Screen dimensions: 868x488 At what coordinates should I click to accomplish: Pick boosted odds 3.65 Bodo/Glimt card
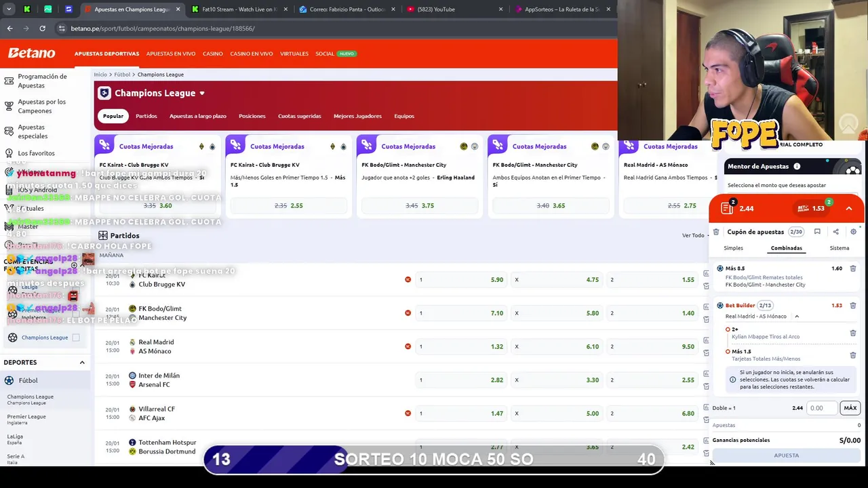pyautogui.click(x=551, y=205)
